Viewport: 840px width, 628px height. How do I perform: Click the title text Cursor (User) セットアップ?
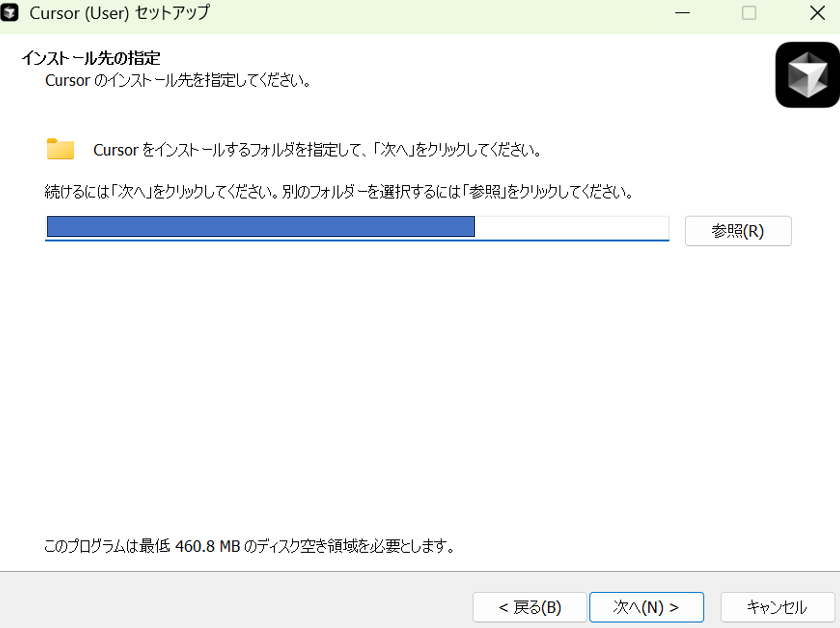tap(119, 13)
